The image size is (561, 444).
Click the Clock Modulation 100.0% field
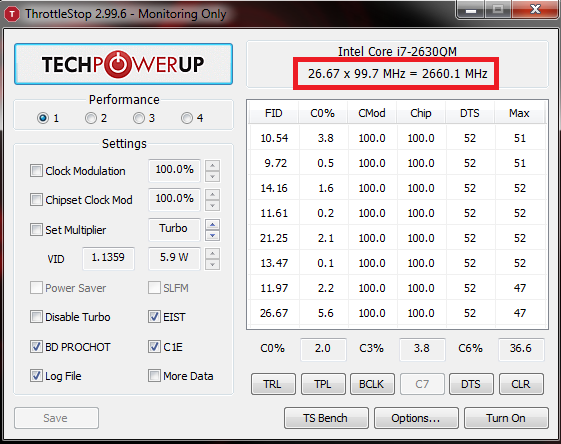tap(174, 170)
